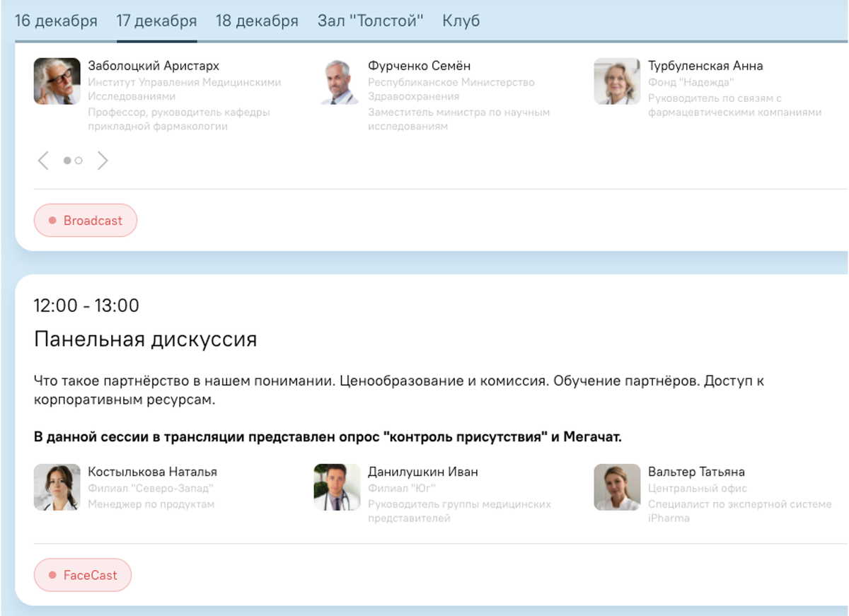Click the Менеджер по продуктам text

(x=151, y=504)
